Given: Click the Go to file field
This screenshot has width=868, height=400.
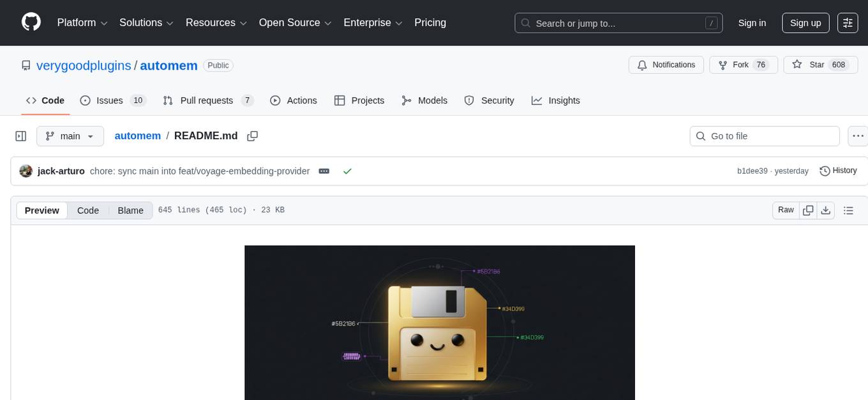Looking at the screenshot, I should pyautogui.click(x=764, y=135).
